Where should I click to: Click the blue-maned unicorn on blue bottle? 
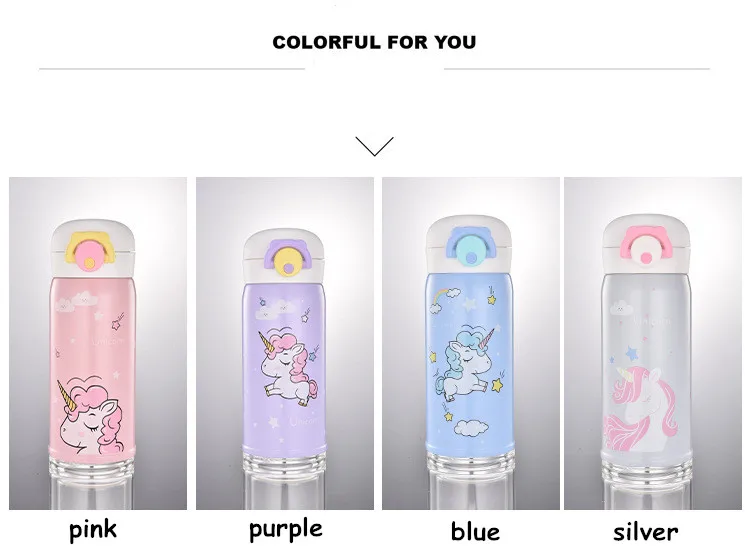click(464, 362)
